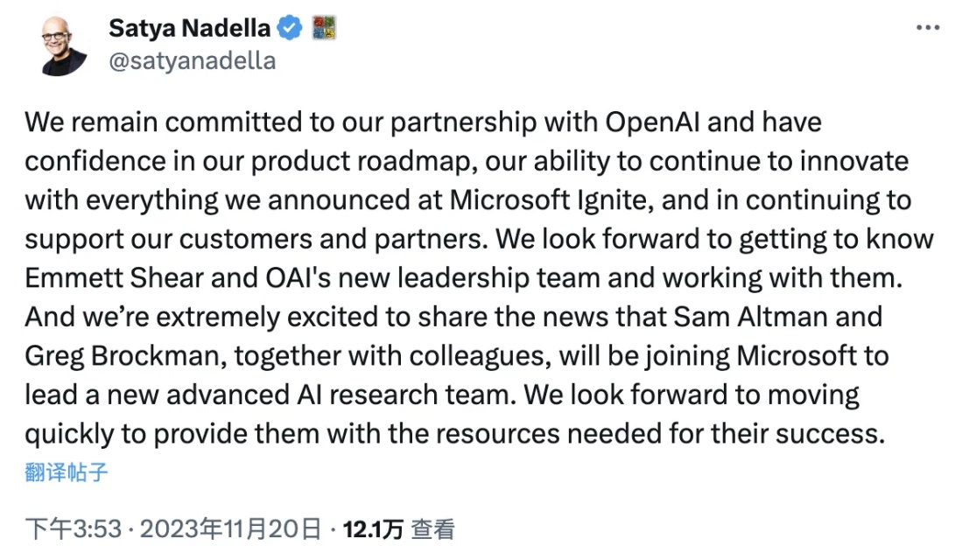Click the Satya Nadella display name

point(190,28)
